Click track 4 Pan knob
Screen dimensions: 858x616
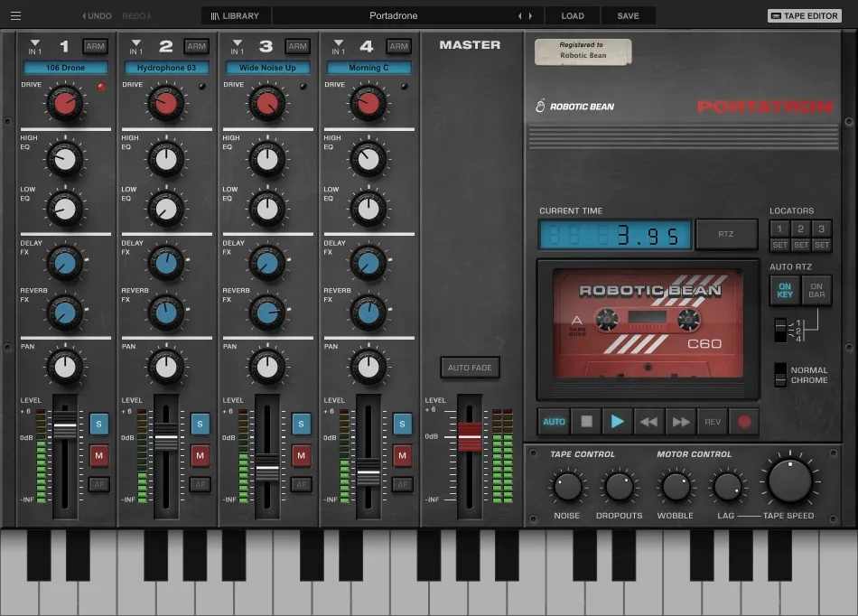pyautogui.click(x=368, y=367)
